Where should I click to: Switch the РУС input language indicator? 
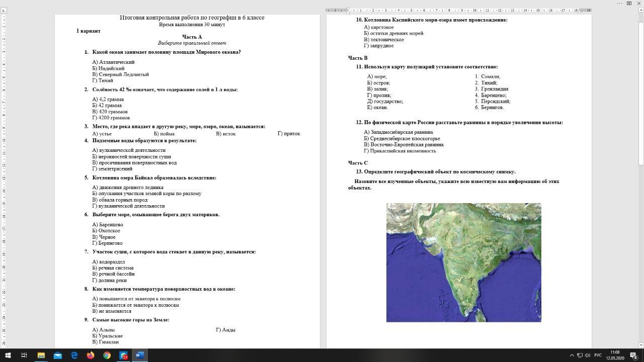pos(598,355)
